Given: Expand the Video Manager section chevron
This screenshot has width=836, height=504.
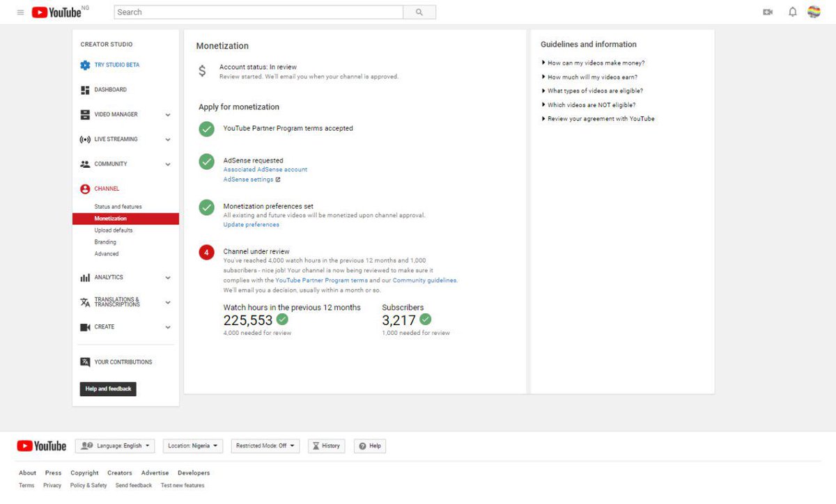Looking at the screenshot, I should pyautogui.click(x=168, y=115).
